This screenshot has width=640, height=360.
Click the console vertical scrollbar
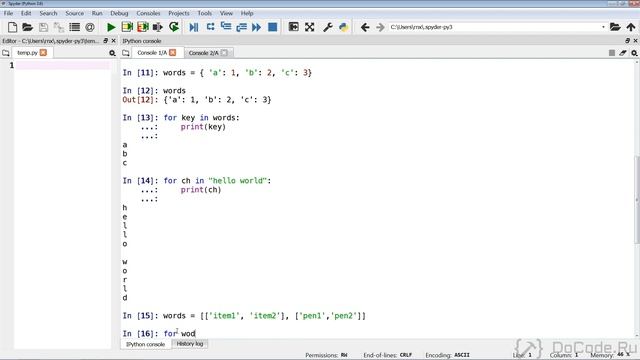[637, 199]
